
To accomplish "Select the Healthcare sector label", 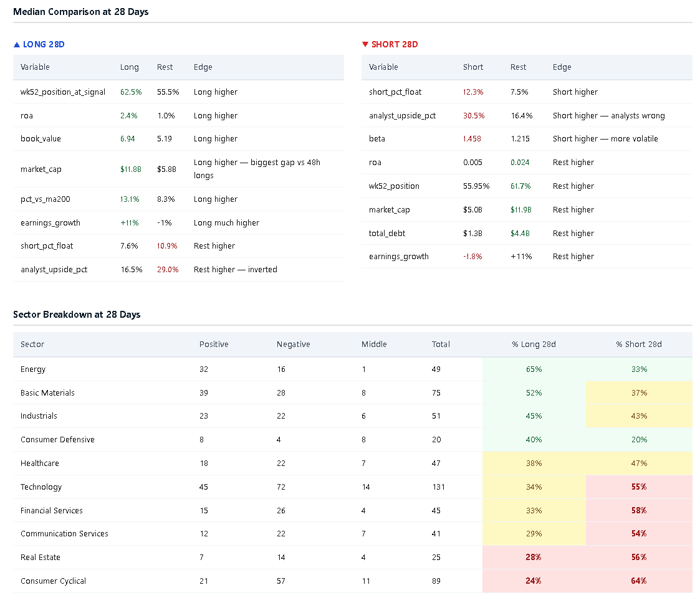I will pyautogui.click(x=40, y=463).
